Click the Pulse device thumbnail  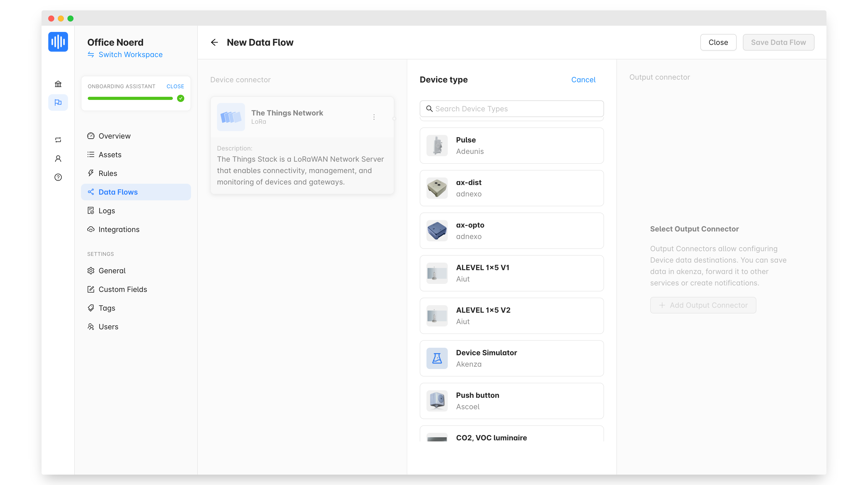pos(437,146)
